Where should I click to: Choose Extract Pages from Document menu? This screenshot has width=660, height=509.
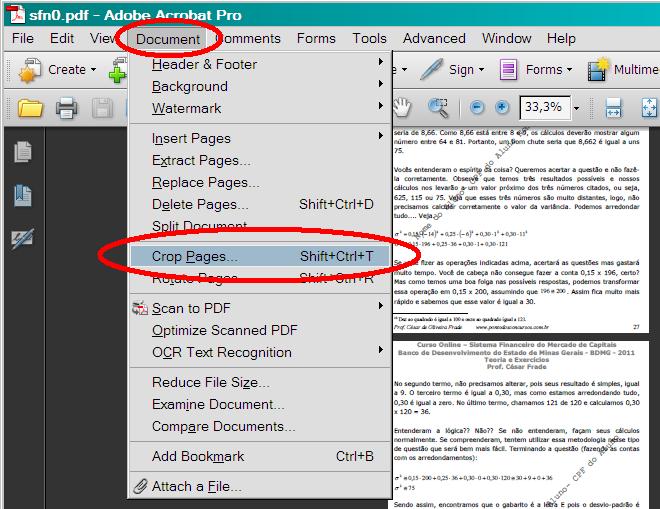tap(259, 160)
